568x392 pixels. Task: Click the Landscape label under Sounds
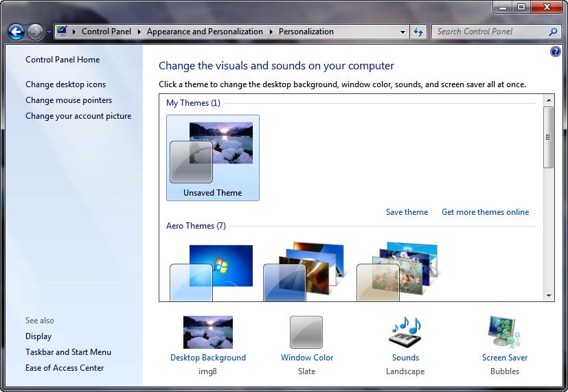(405, 371)
